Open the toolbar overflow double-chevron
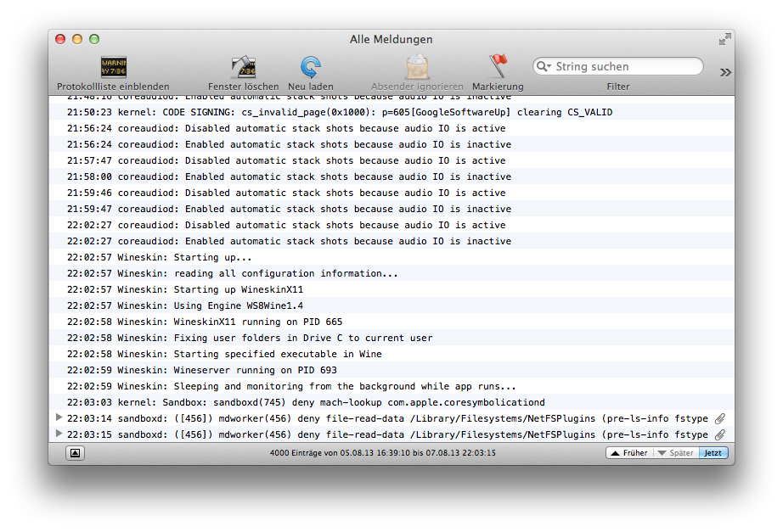Screen dimensions: 783x532 tap(725, 72)
